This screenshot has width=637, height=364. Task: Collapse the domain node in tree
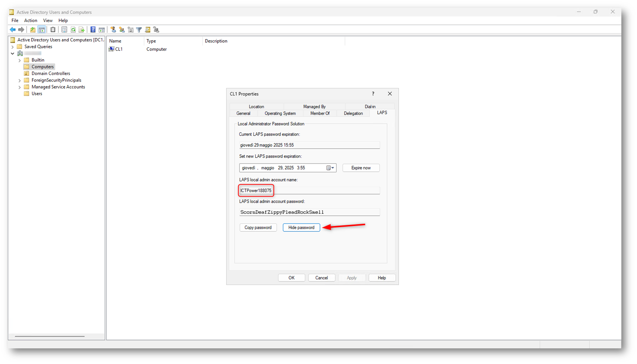coord(13,54)
